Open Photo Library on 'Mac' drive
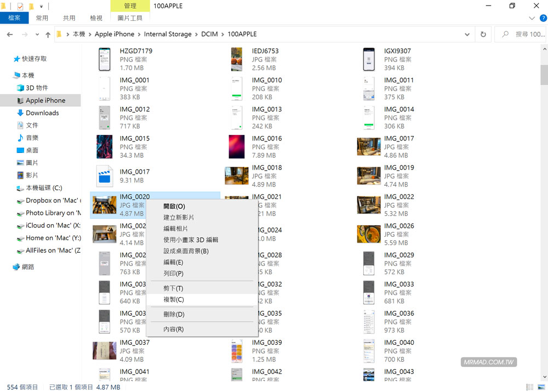The width and height of the screenshot is (548, 392). coord(49,213)
